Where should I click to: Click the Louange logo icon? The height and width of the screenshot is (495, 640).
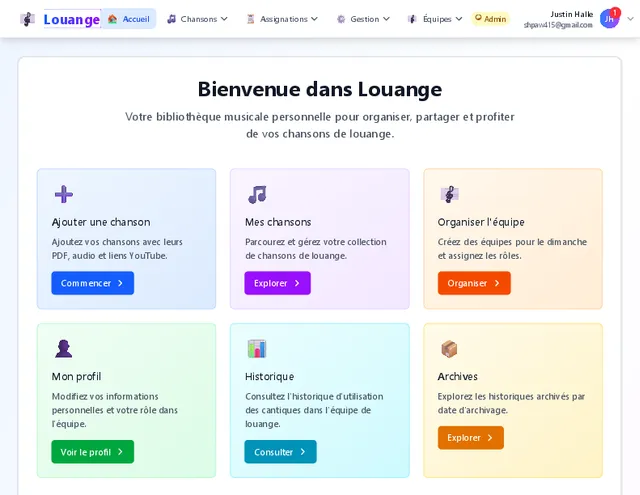pos(27,19)
